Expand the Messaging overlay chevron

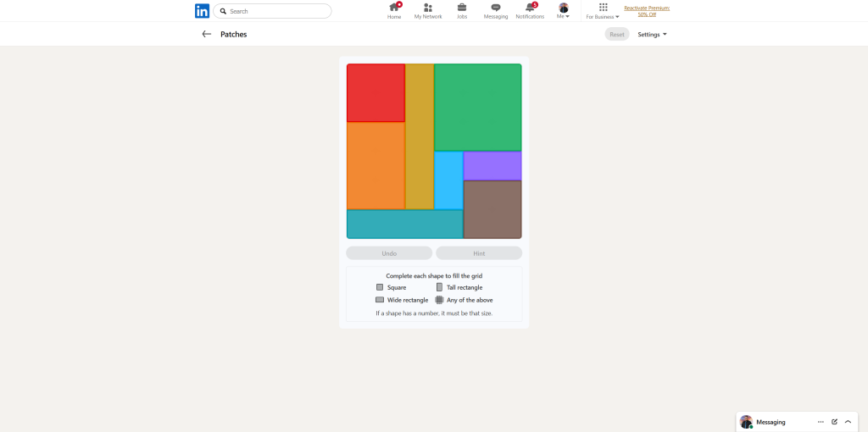click(848, 422)
